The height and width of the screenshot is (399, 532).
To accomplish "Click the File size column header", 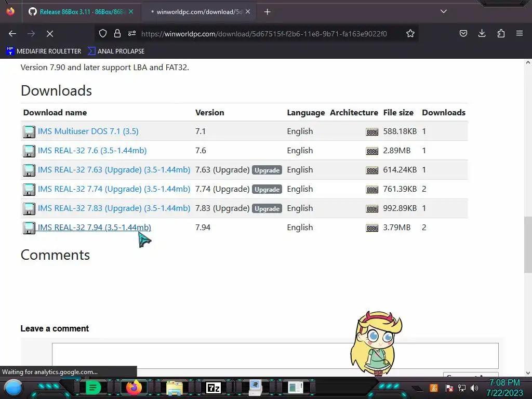I will click(398, 113).
